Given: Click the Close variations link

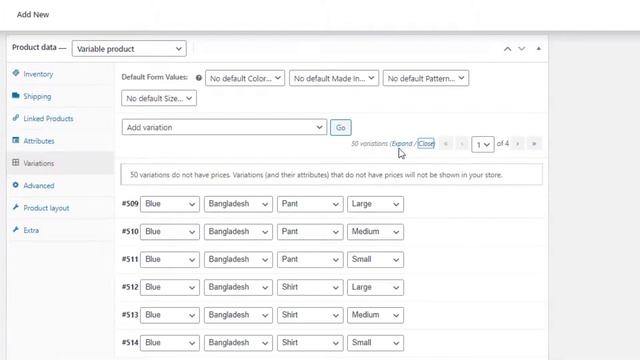Looking at the screenshot, I should tap(426, 144).
